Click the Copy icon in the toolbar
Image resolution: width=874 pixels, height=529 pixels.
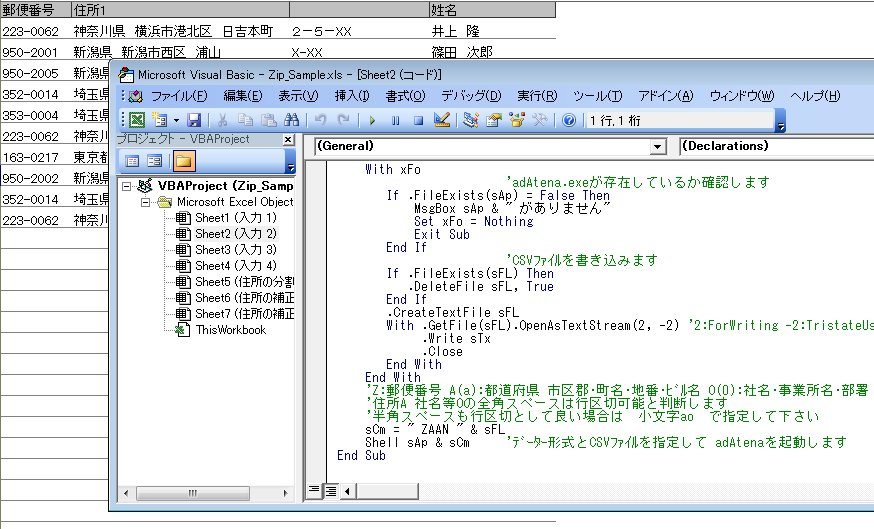(245, 120)
